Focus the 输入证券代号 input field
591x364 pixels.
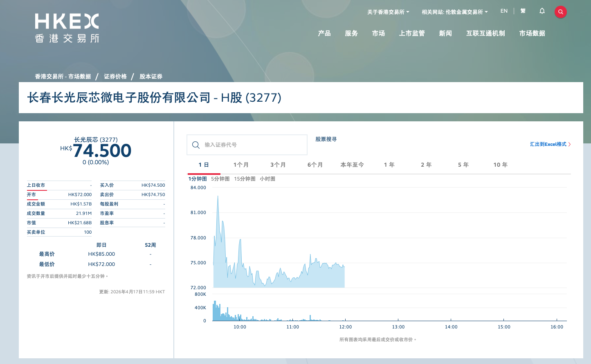click(254, 145)
